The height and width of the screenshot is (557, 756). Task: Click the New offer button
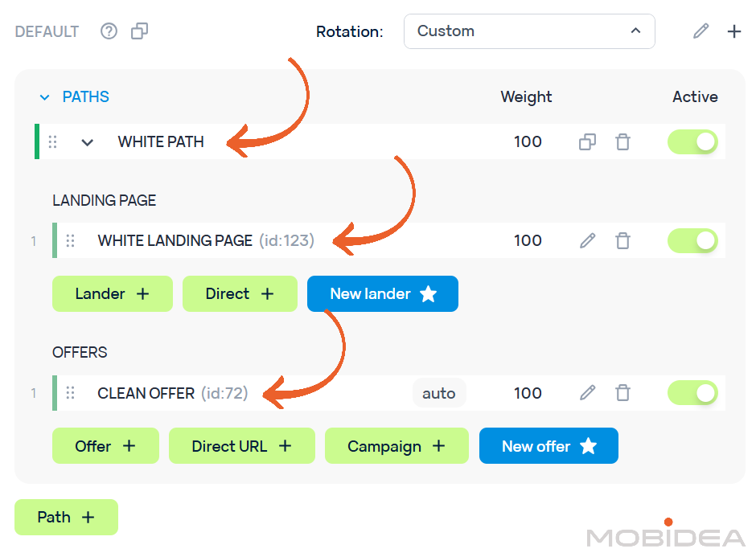click(549, 446)
